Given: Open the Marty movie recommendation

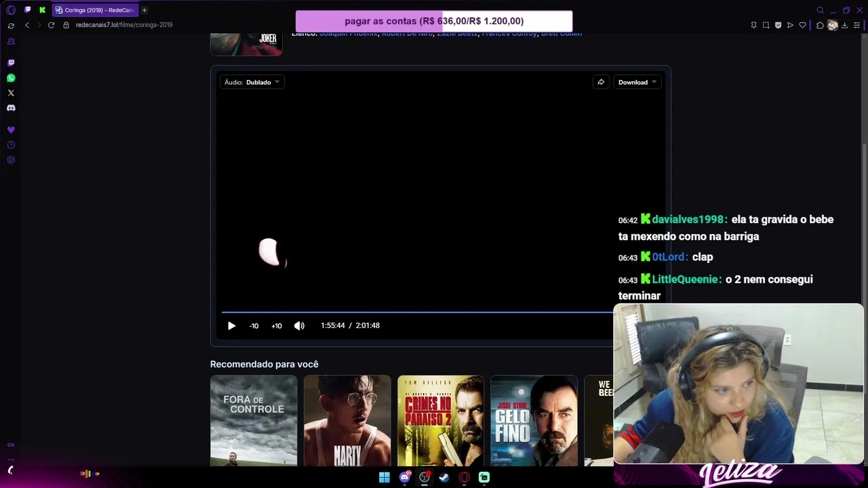Looking at the screenshot, I should 347,421.
